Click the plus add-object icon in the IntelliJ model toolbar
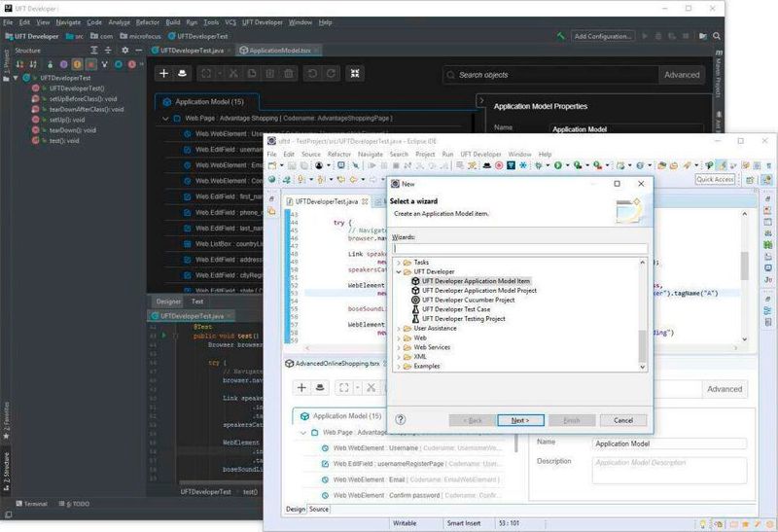This screenshot has width=778, height=532. tap(163, 74)
